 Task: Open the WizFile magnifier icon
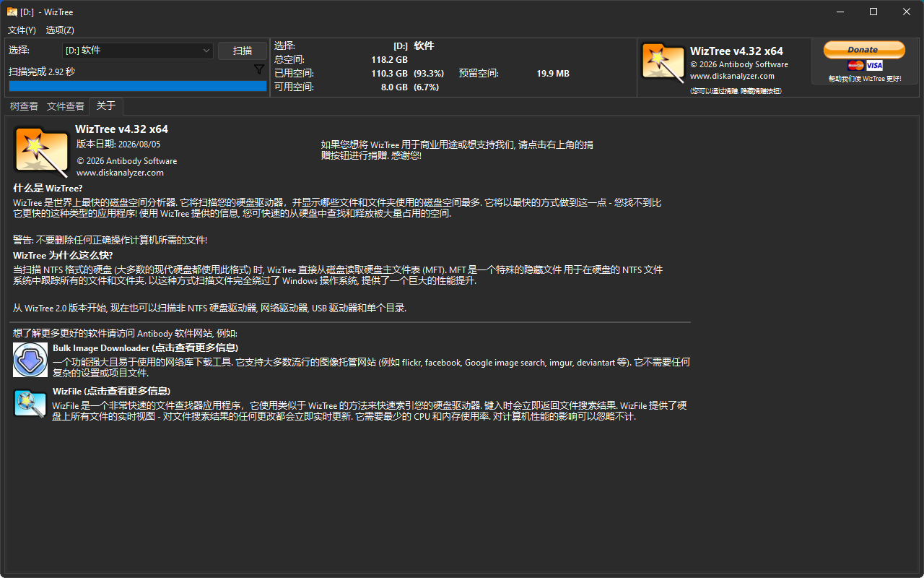point(30,402)
